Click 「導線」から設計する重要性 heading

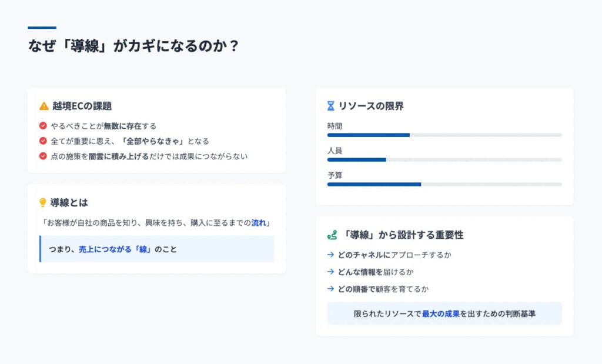tap(402, 235)
